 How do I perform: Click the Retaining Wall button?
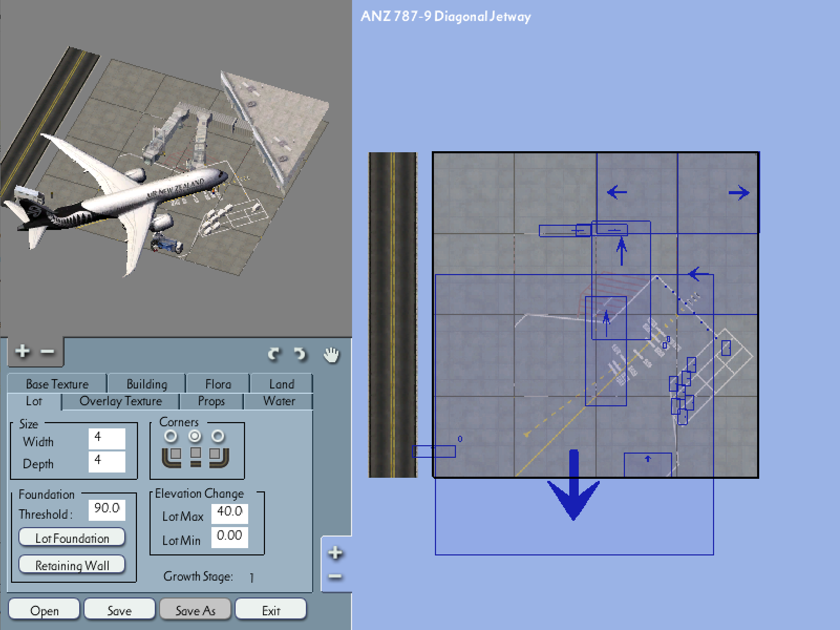72,565
